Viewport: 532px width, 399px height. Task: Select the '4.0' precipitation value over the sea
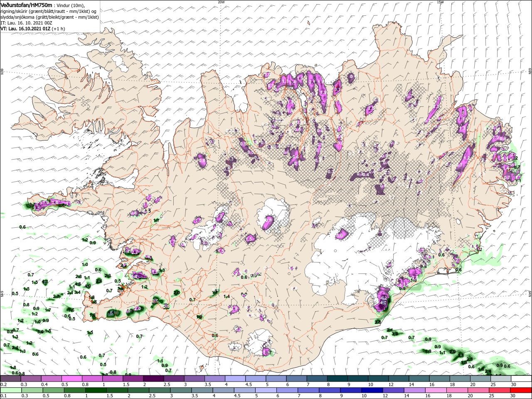click(x=88, y=286)
